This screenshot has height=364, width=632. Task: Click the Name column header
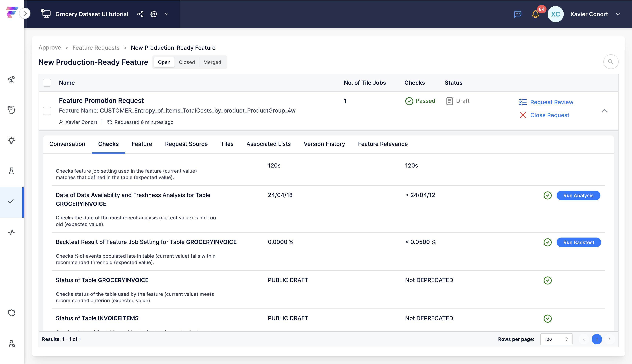pos(67,83)
